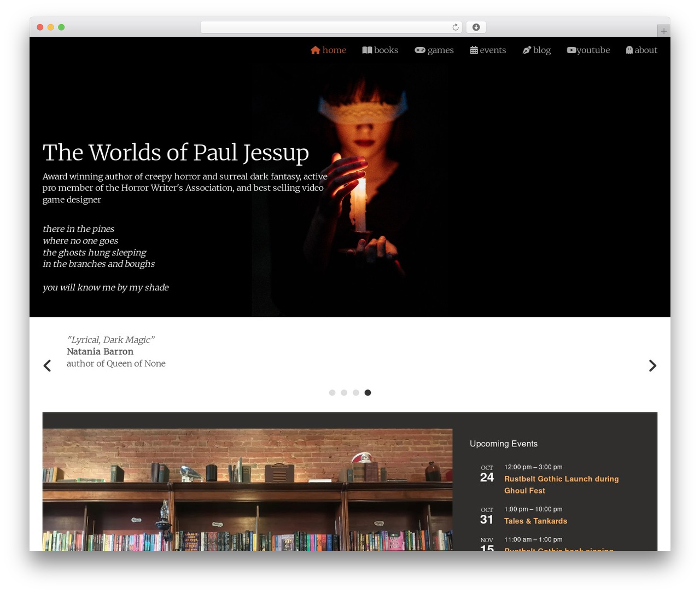This screenshot has height=593, width=700.
Task: Click the home house icon
Action: click(x=315, y=50)
